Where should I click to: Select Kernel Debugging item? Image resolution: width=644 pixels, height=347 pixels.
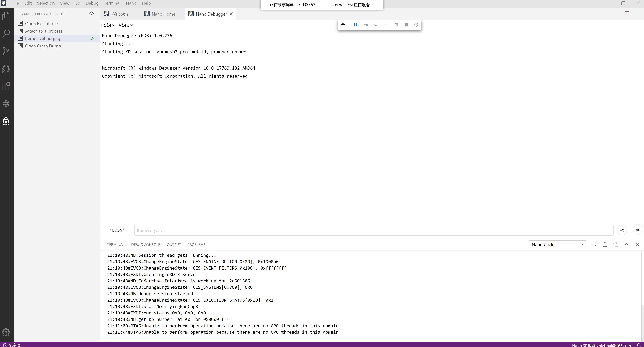(57, 38)
